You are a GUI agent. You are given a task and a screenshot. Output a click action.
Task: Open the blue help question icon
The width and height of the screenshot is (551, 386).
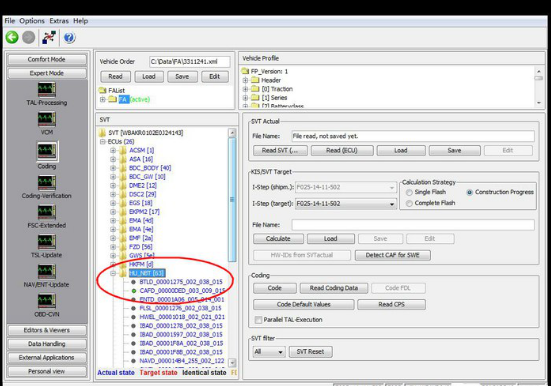pyautogui.click(x=69, y=38)
